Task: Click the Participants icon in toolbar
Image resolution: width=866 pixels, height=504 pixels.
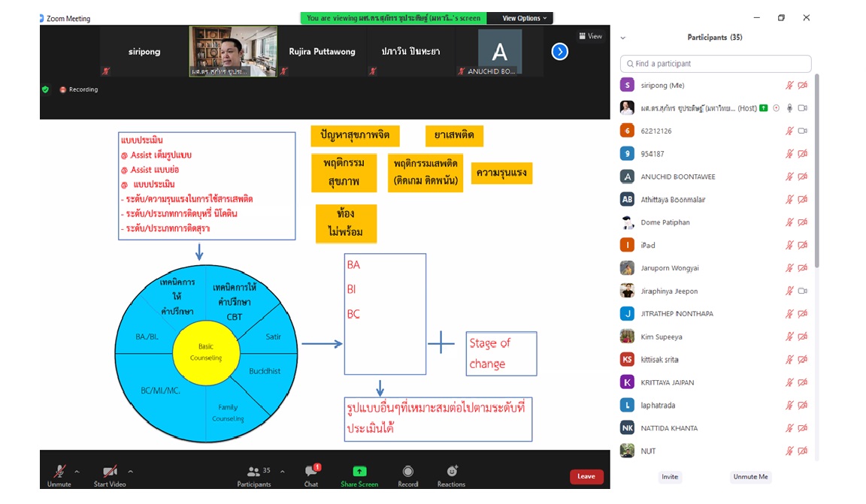Action: tap(254, 472)
